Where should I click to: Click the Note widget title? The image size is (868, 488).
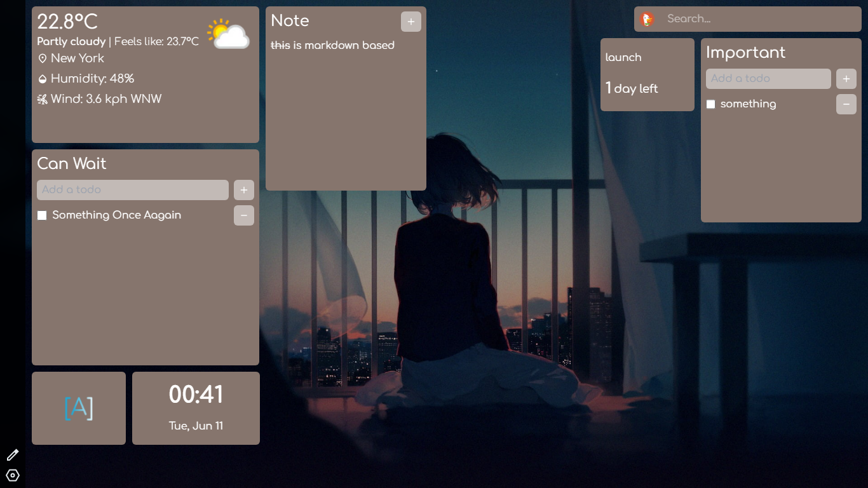(x=290, y=20)
